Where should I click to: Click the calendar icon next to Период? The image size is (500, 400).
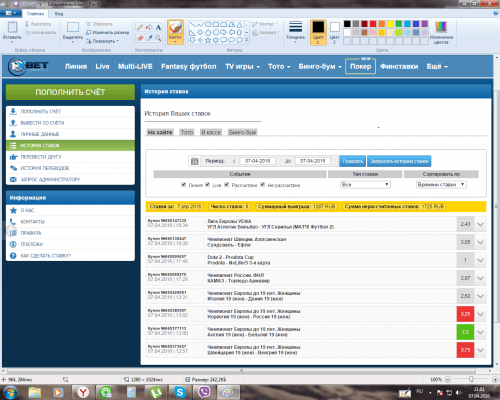pyautogui.click(x=195, y=161)
